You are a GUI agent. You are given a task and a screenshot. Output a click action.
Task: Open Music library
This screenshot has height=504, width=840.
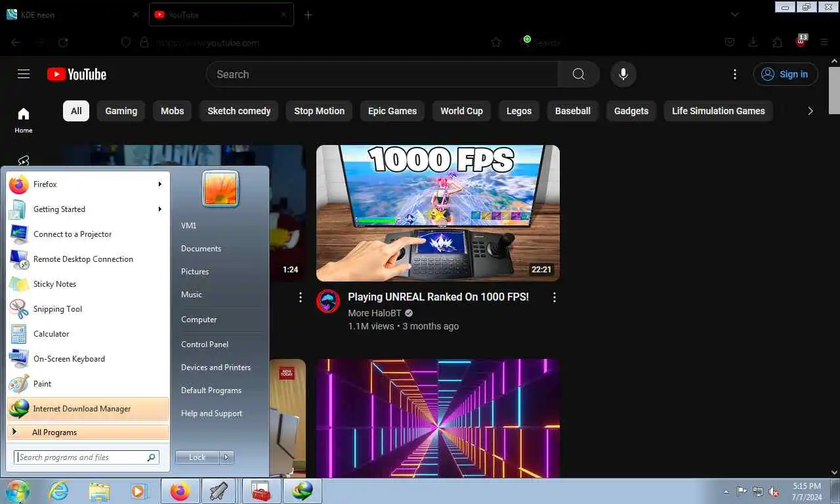(192, 295)
